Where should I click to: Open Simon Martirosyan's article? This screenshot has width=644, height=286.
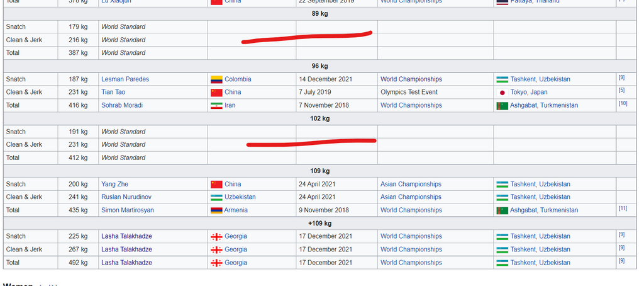pos(128,210)
